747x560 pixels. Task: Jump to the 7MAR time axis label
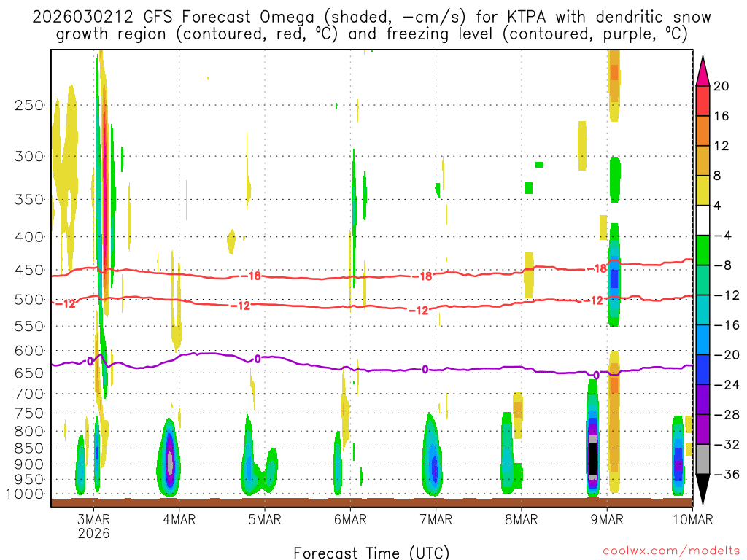(436, 519)
